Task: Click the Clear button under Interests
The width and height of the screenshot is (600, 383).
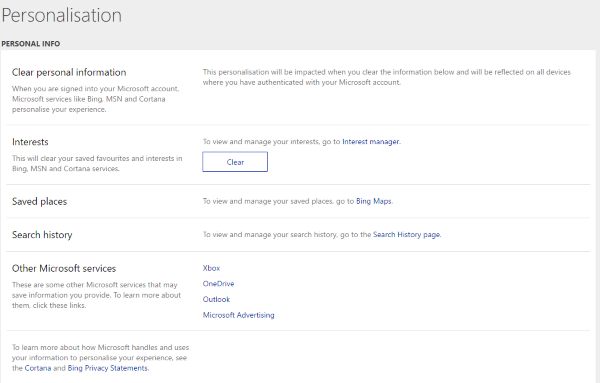Action: tap(235, 162)
